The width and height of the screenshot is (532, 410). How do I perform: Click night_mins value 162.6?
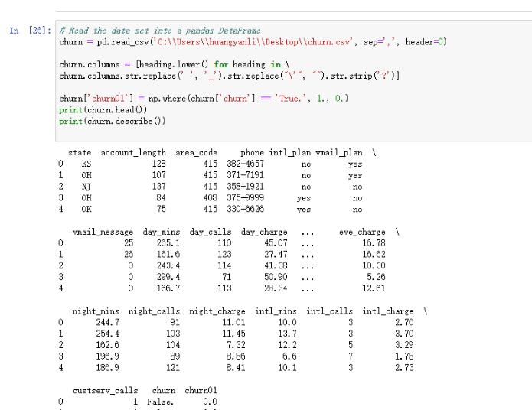108,345
